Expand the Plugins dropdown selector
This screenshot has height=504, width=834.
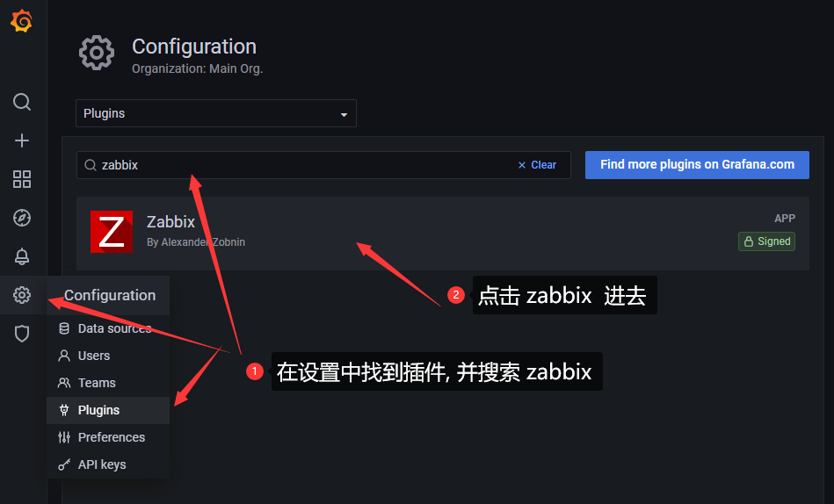tap(215, 113)
